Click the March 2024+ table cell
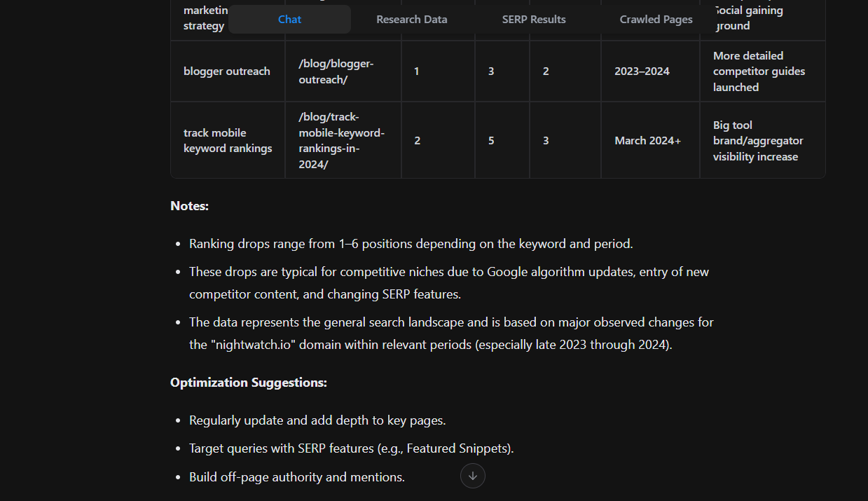 click(x=648, y=140)
